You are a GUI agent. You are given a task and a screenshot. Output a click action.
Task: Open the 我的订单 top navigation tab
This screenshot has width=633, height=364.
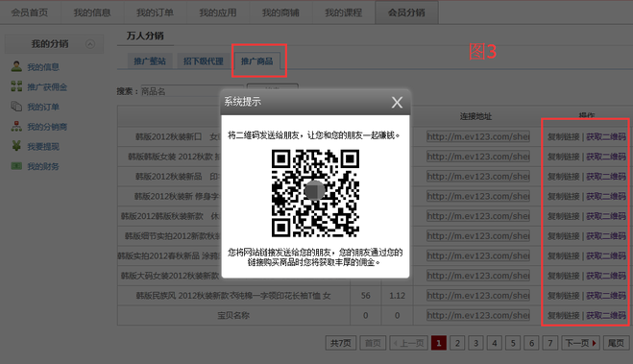(155, 12)
